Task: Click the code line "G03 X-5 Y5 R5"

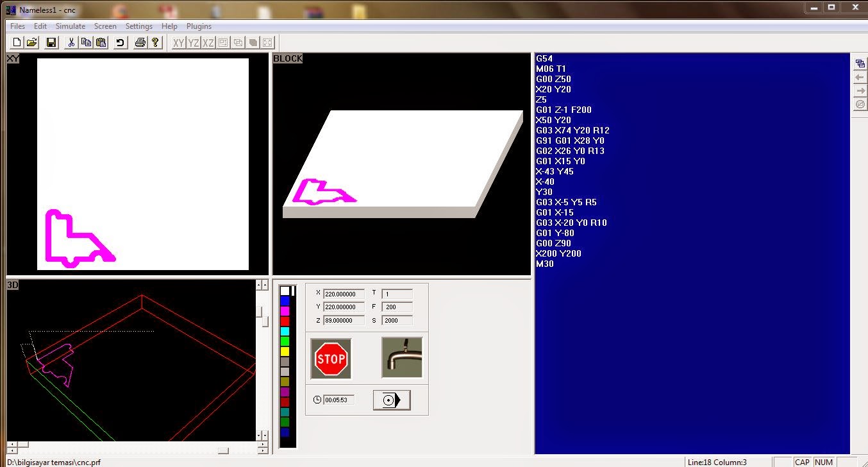Action: (566, 202)
